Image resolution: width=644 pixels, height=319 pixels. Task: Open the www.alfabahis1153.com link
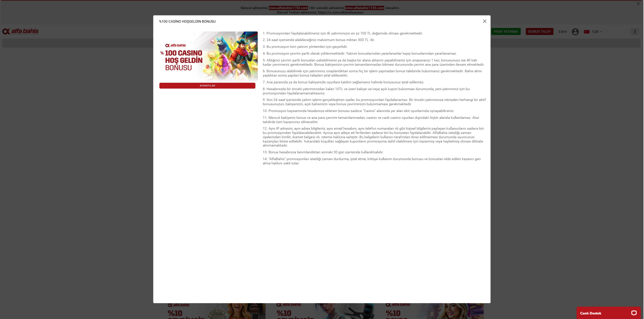(x=288, y=8)
